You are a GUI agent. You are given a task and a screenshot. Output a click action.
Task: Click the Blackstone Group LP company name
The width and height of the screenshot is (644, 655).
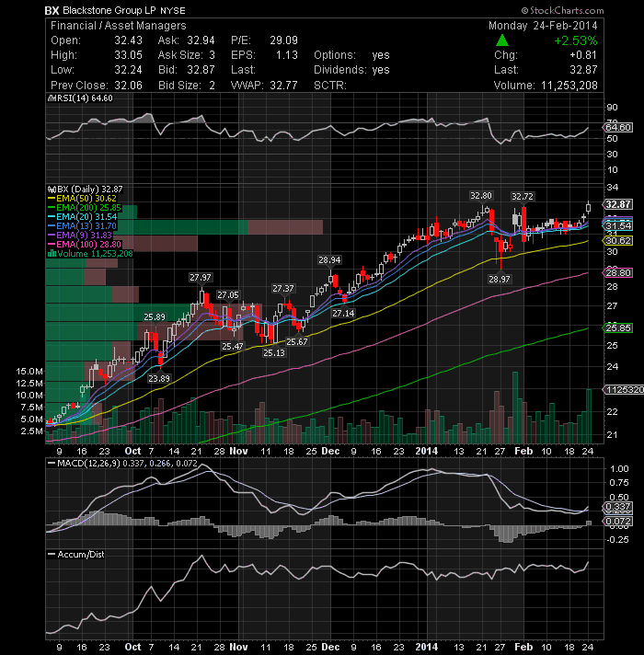(109, 10)
